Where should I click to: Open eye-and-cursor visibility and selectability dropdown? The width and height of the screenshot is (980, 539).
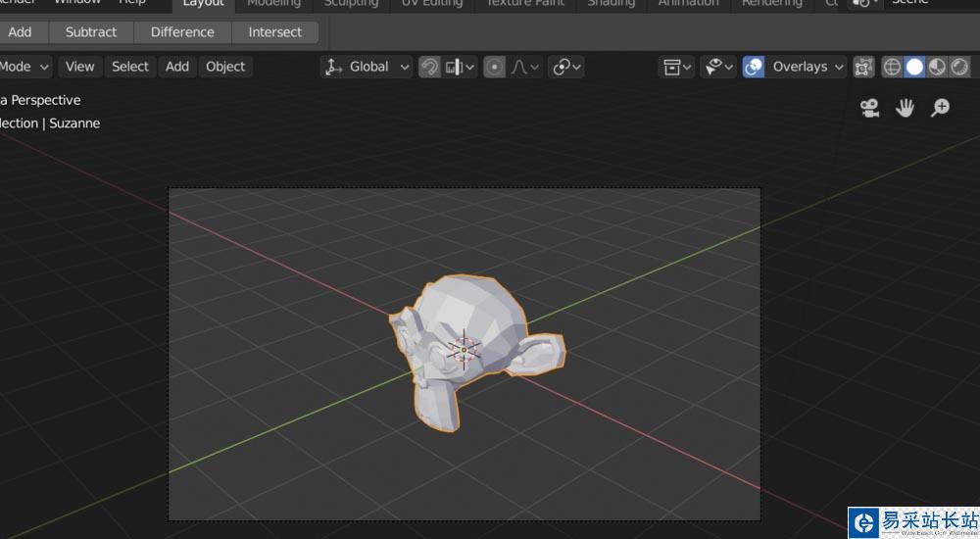tap(718, 67)
